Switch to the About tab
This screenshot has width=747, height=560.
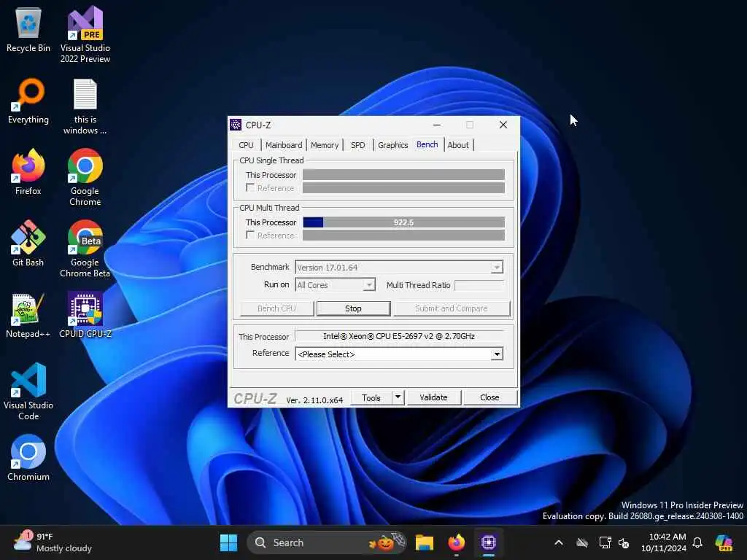click(458, 145)
